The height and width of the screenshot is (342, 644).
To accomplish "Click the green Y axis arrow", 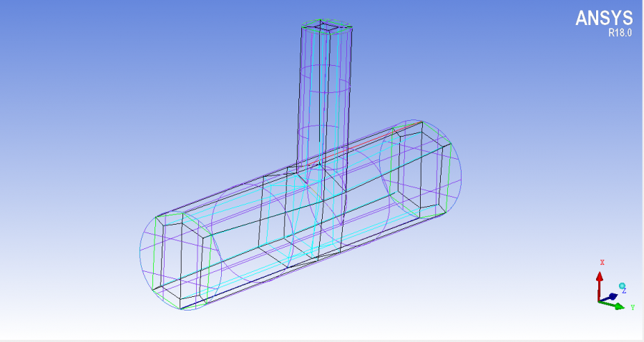I will click(613, 305).
